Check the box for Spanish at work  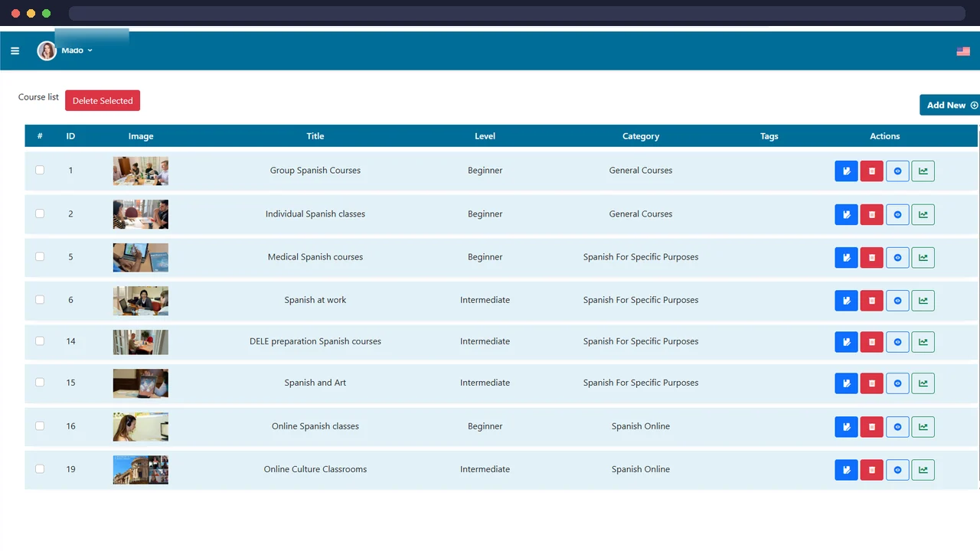pos(40,299)
